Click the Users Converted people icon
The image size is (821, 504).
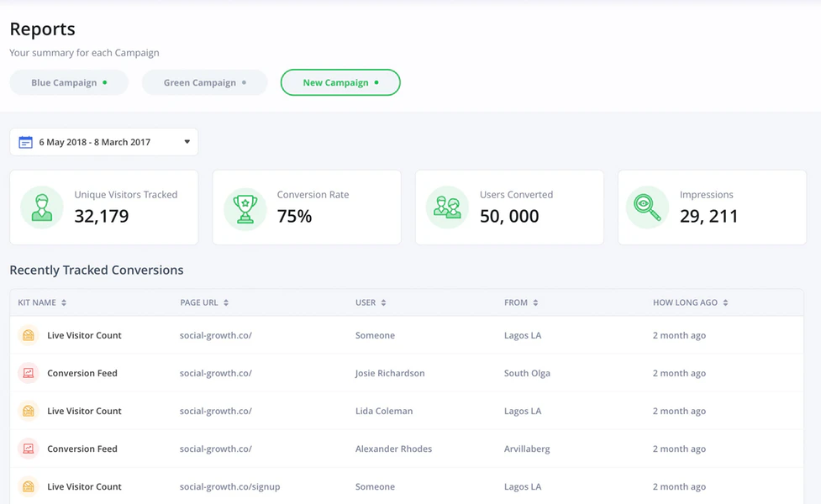[447, 207]
